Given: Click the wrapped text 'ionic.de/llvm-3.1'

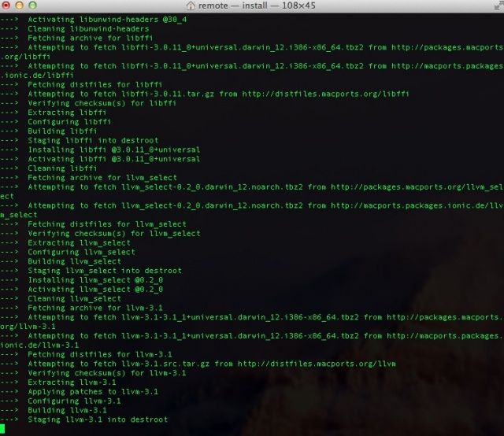Looking at the screenshot, I should 39,345.
